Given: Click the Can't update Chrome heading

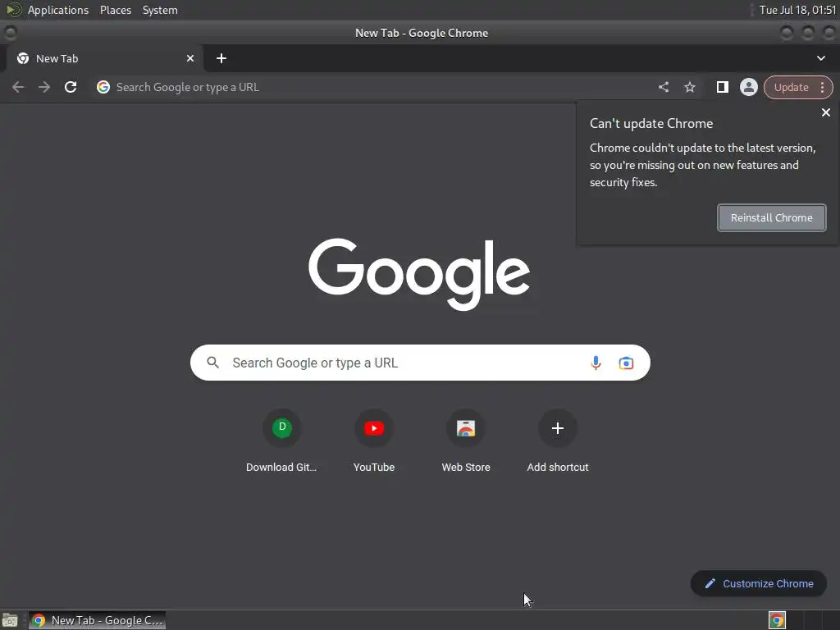Looking at the screenshot, I should click(x=651, y=123).
